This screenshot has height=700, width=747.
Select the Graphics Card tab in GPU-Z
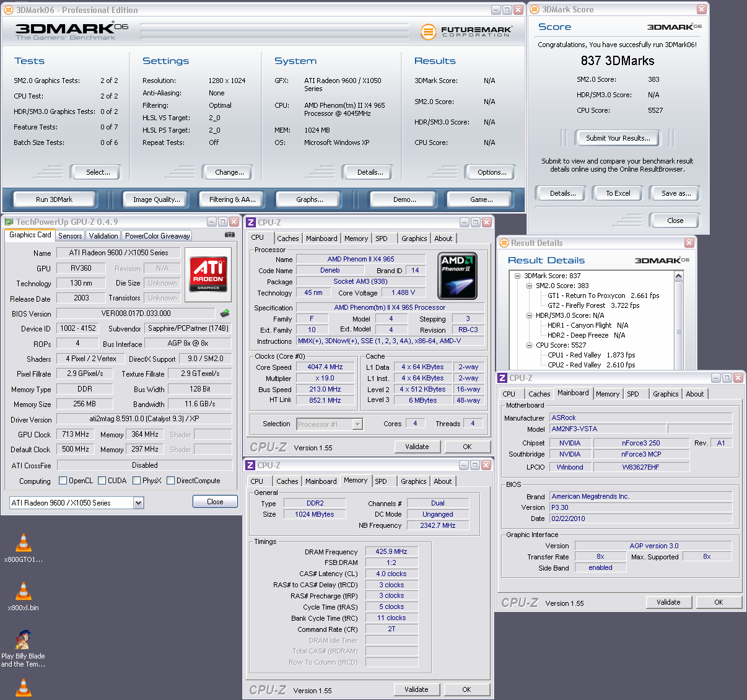(30, 235)
